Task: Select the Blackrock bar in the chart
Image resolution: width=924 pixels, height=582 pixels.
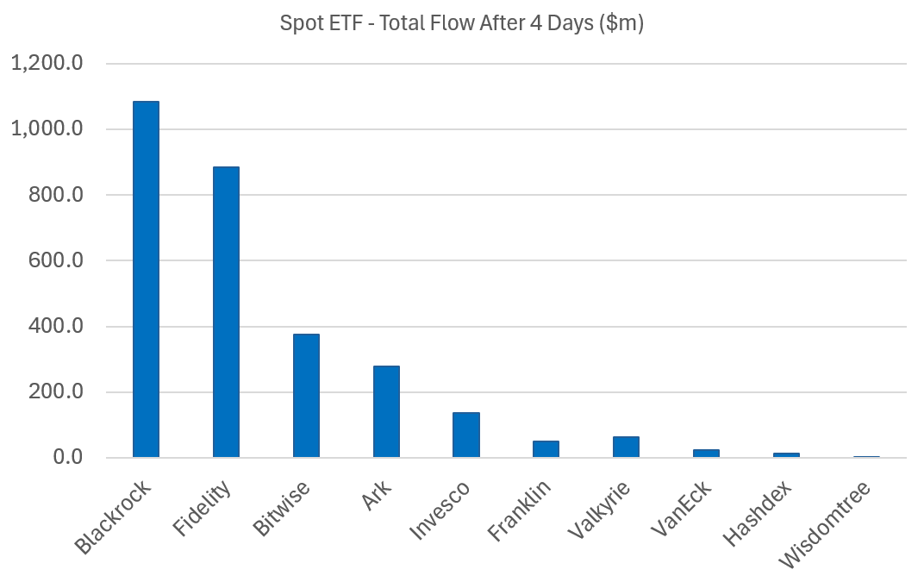Action: point(146,278)
